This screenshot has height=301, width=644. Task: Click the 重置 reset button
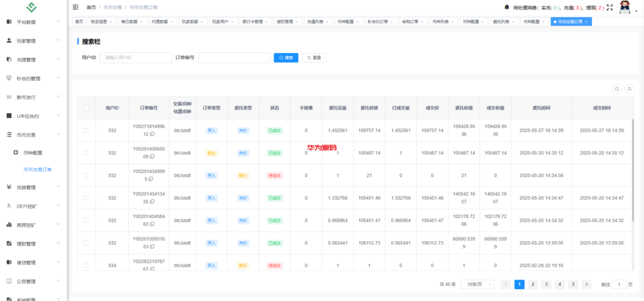(314, 57)
